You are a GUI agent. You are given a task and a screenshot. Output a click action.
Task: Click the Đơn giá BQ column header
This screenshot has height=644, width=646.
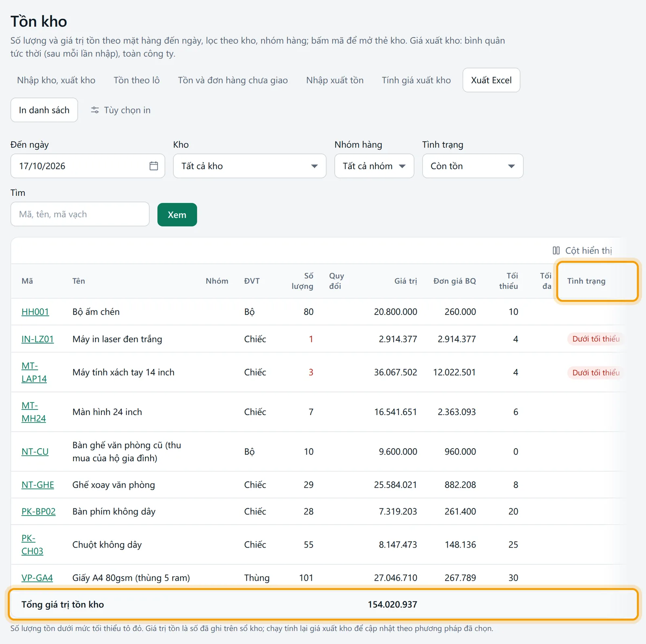[455, 281]
